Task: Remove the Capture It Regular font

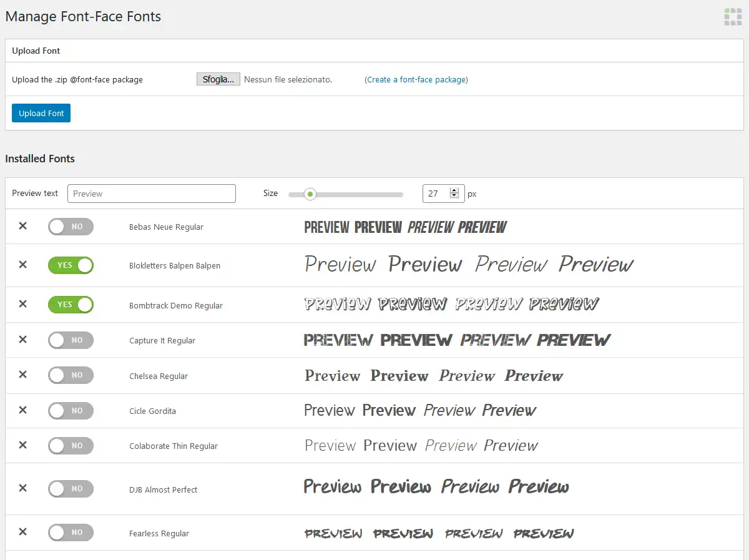Action: click(22, 340)
